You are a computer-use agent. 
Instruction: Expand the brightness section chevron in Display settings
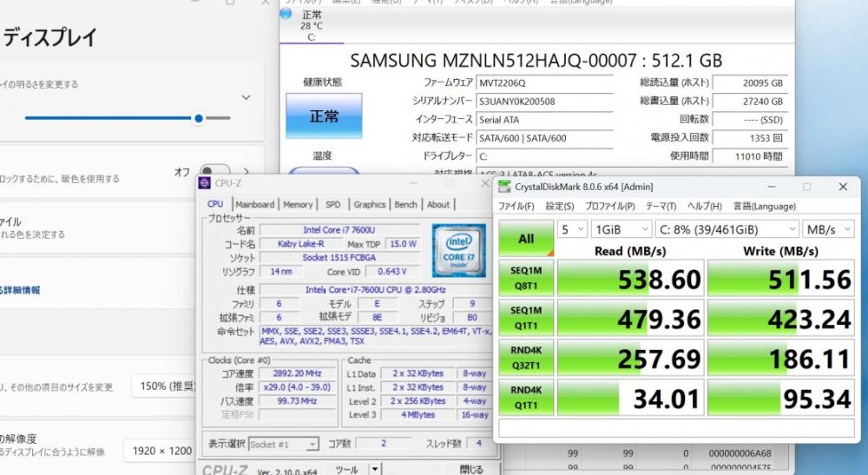pyautogui.click(x=246, y=97)
